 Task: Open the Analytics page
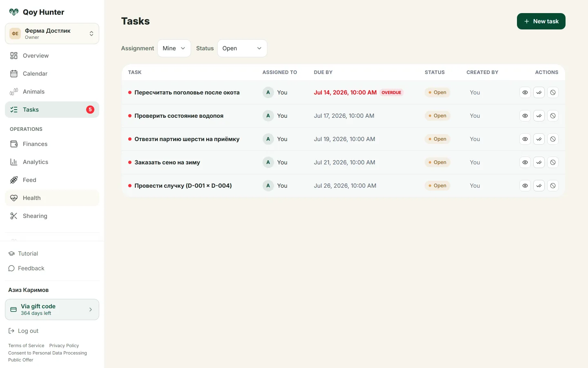coord(52,162)
